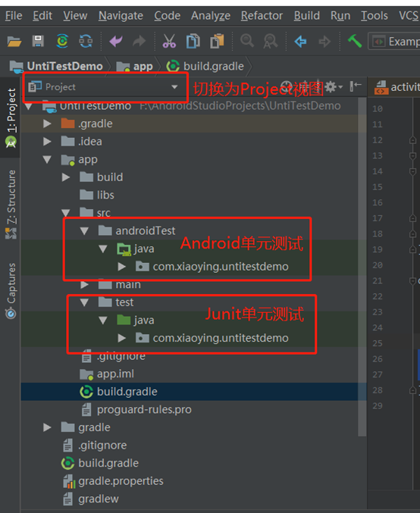Viewport: 420px width, 513px height.
Task: Open the View menu
Action: tap(75, 15)
